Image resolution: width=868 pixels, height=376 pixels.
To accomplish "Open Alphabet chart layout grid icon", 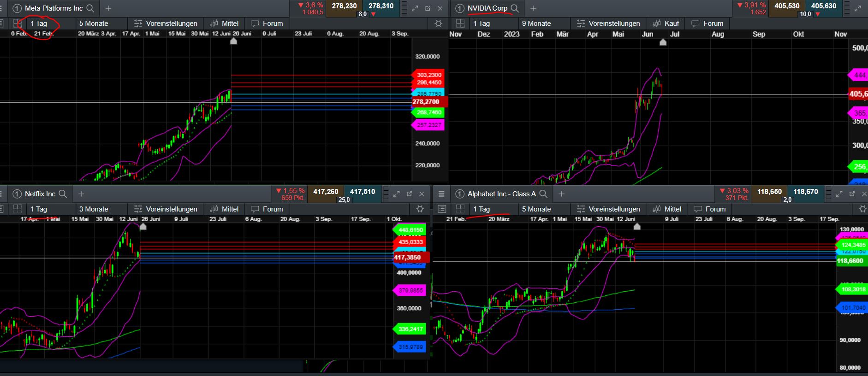I will [460, 209].
